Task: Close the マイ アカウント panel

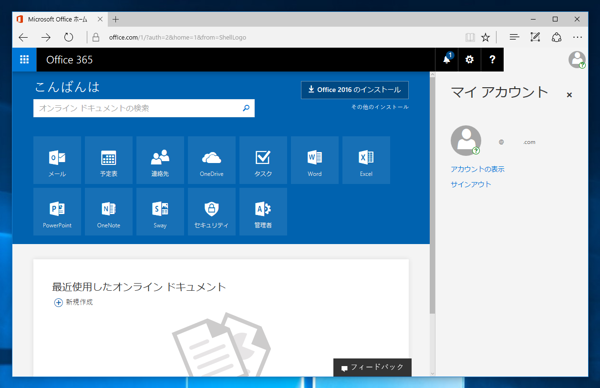Action: tap(569, 95)
